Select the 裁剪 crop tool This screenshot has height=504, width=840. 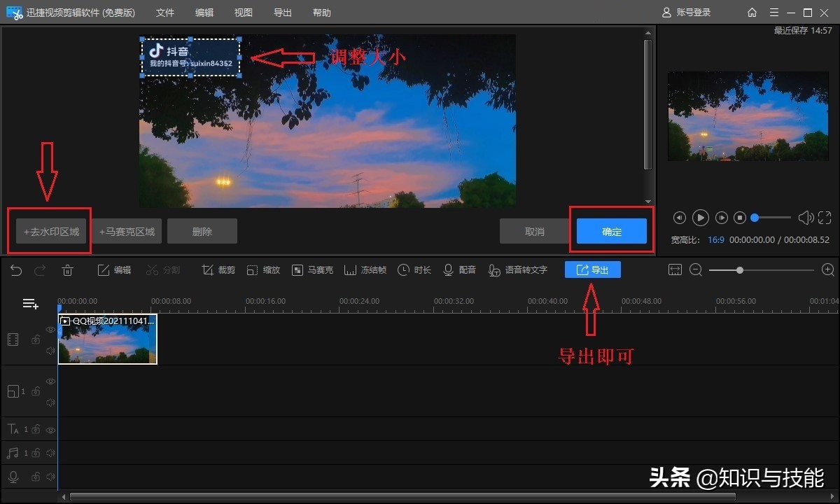218,270
